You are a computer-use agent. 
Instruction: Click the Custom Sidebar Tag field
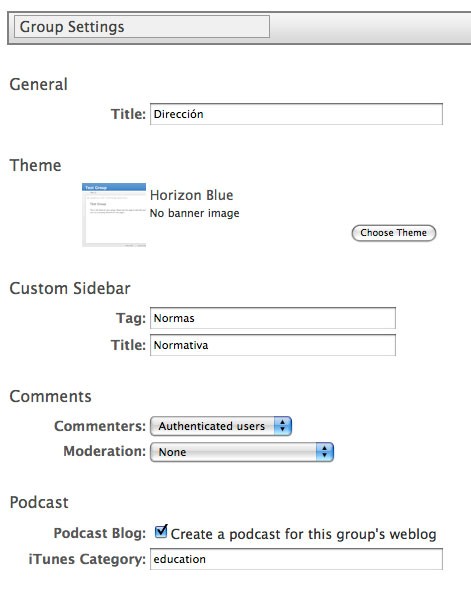click(x=273, y=318)
